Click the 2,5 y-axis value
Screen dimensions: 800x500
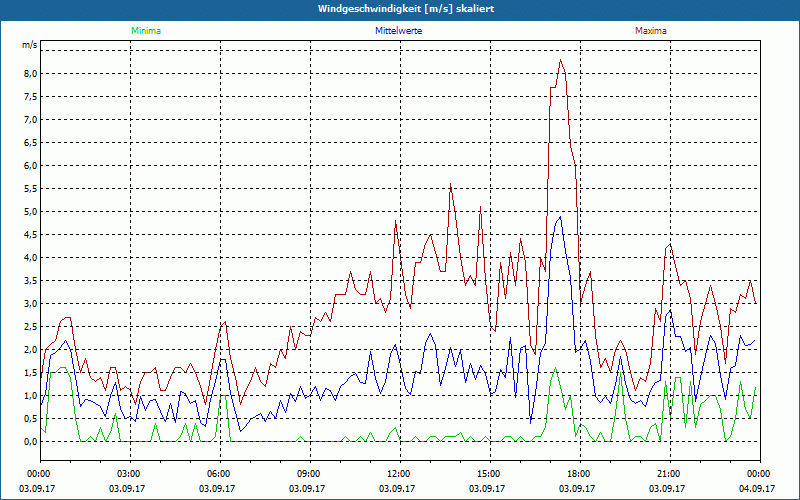click(31, 326)
